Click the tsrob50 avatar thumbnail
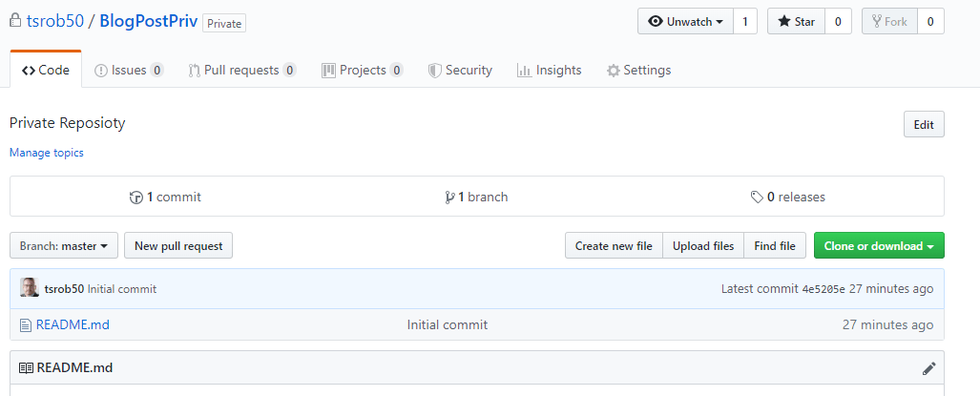 (30, 288)
